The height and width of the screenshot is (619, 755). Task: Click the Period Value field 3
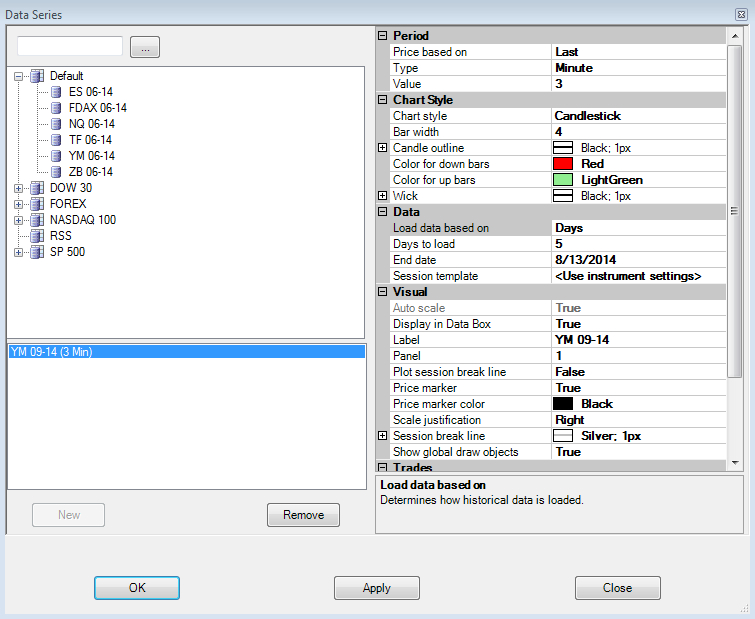point(638,84)
